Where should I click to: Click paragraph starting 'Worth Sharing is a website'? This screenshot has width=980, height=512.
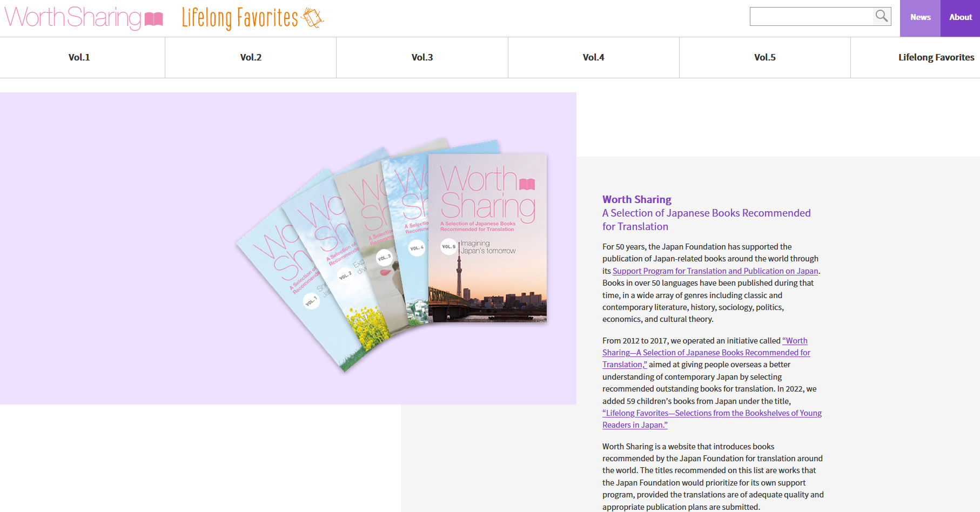click(x=713, y=476)
